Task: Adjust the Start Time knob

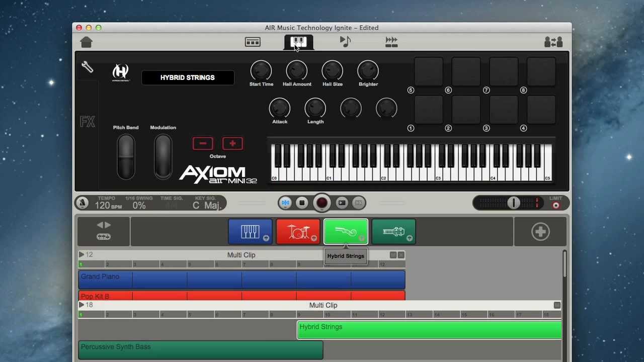Action: [x=261, y=70]
